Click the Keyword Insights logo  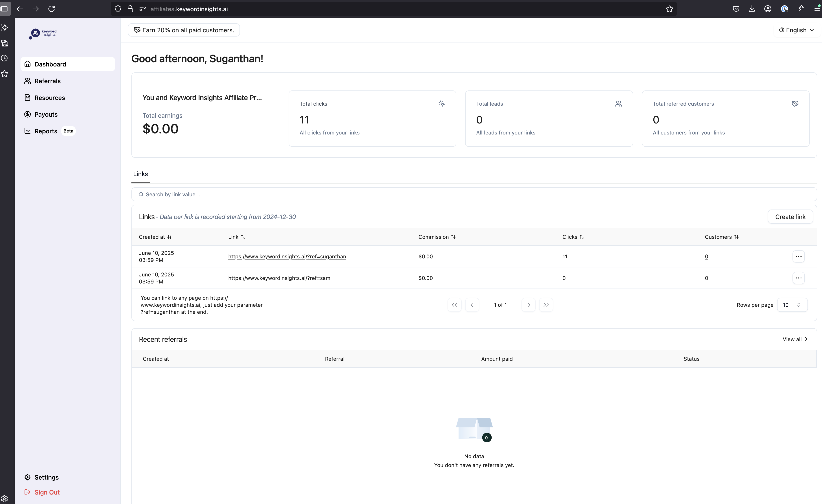pyautogui.click(x=43, y=33)
